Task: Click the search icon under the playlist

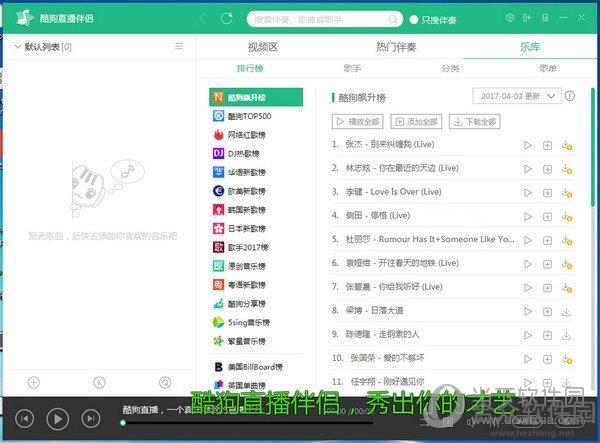Action: click(x=165, y=382)
